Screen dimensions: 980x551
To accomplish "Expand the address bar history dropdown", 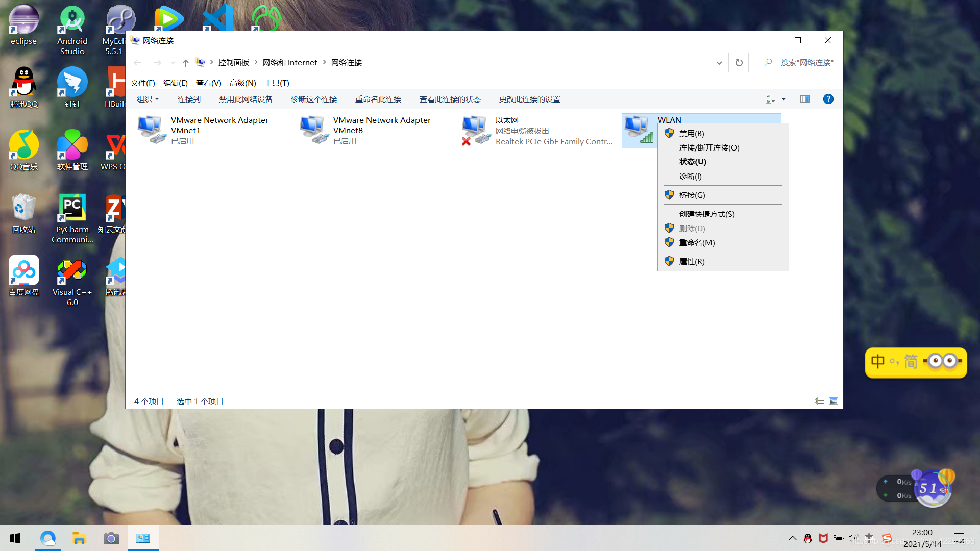I will [x=719, y=63].
